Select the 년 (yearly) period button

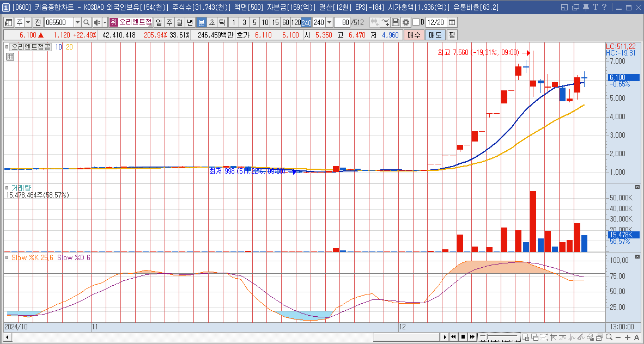(190, 22)
